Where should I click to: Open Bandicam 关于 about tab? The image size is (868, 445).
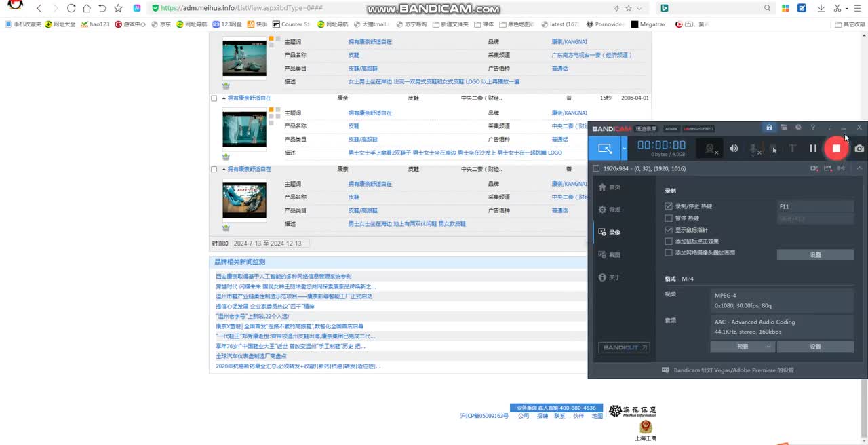tap(610, 277)
